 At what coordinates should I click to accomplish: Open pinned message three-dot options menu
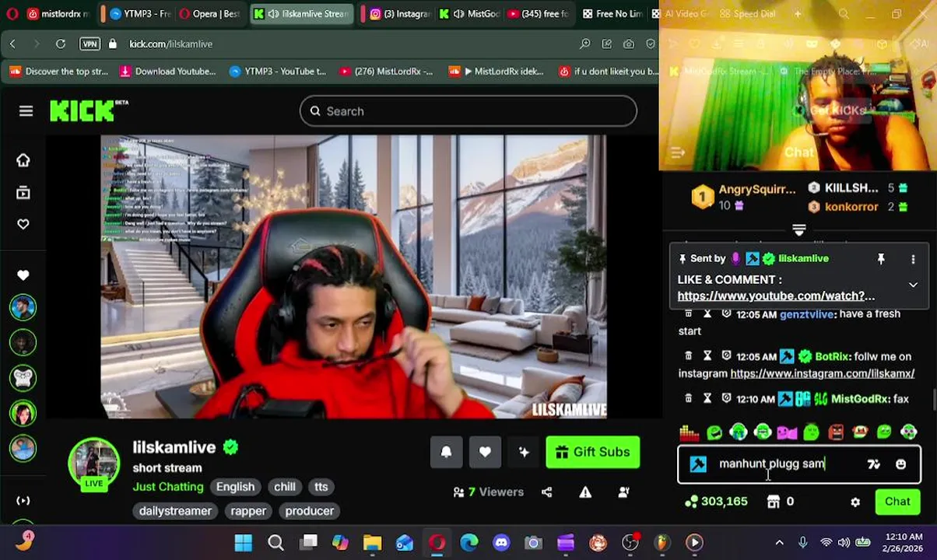(x=913, y=259)
